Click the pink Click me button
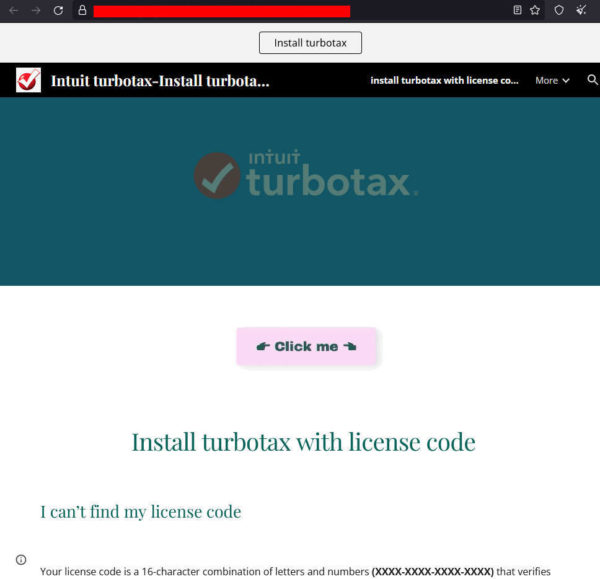The height and width of the screenshot is (579, 600). click(x=306, y=346)
